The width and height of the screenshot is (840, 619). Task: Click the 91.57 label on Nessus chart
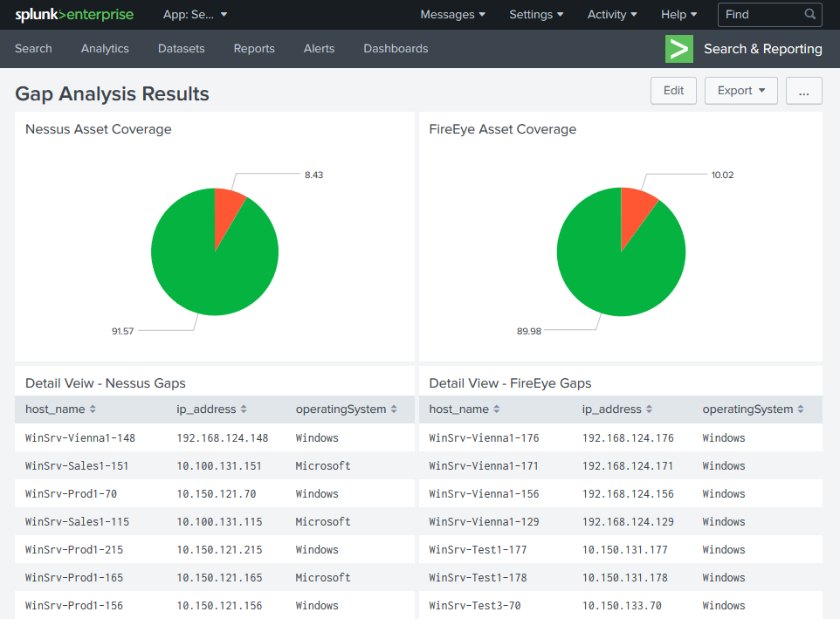click(122, 332)
